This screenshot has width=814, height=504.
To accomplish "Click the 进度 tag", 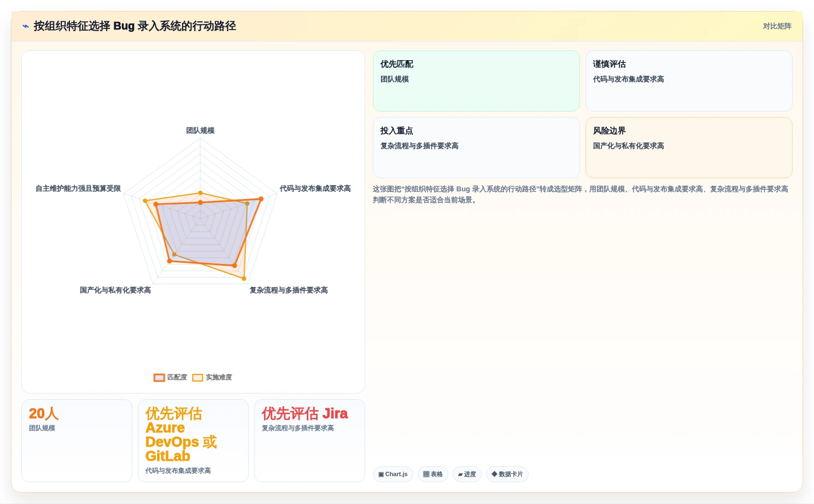I will (467, 474).
